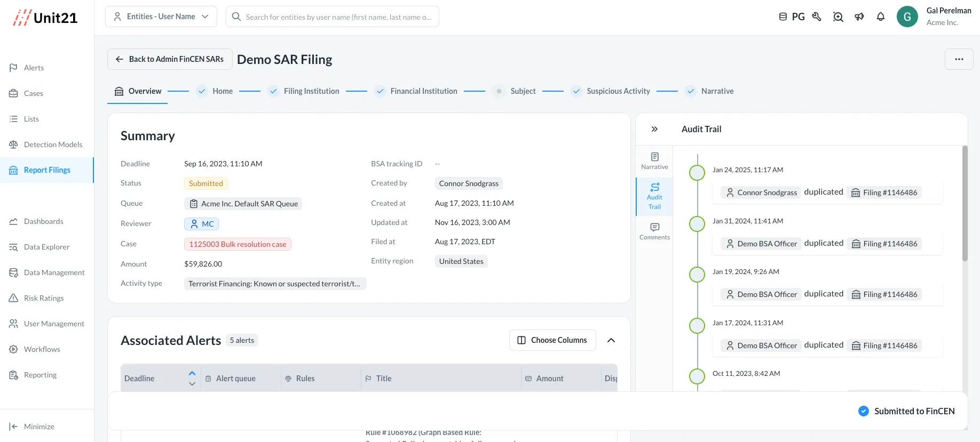980x442 pixels.
Task: Click the Submitted status badge
Action: [x=206, y=183]
